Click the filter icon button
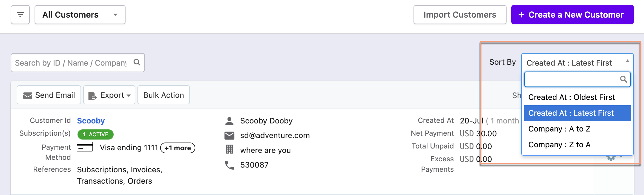This screenshot has width=644, height=195. (20, 15)
